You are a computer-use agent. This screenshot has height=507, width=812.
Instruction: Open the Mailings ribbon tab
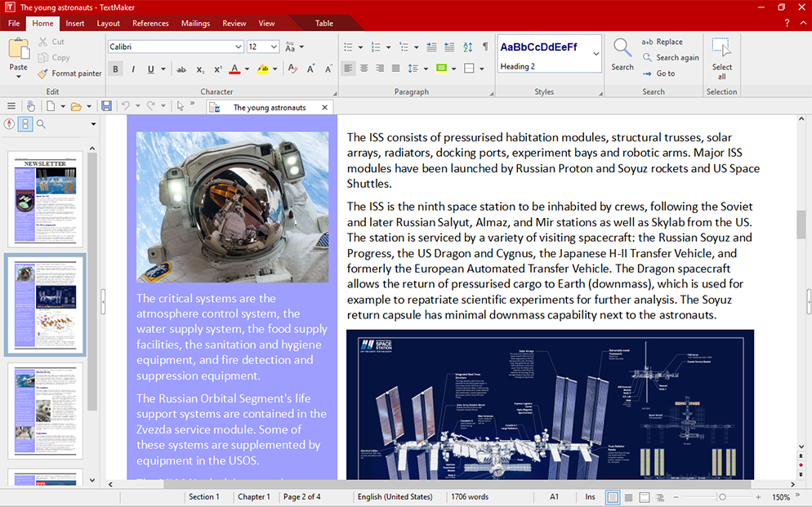tap(195, 24)
